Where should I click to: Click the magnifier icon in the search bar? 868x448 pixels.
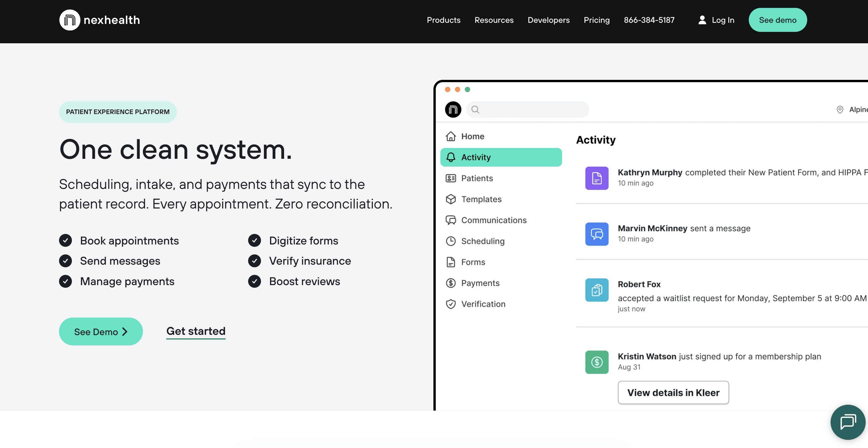pyautogui.click(x=475, y=110)
